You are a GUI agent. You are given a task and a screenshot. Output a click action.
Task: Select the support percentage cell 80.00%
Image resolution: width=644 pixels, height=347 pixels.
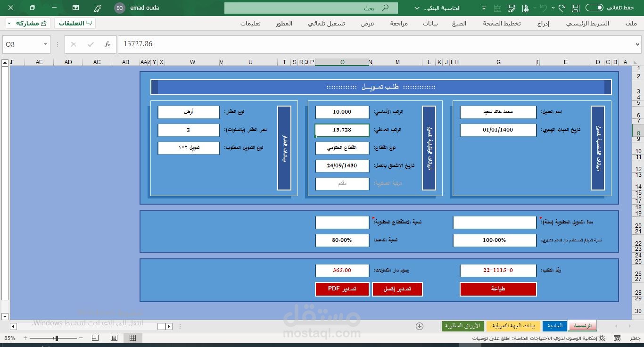[x=342, y=240]
